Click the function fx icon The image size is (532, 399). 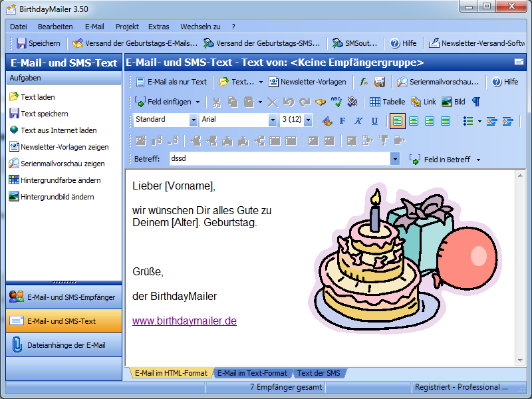(x=364, y=82)
